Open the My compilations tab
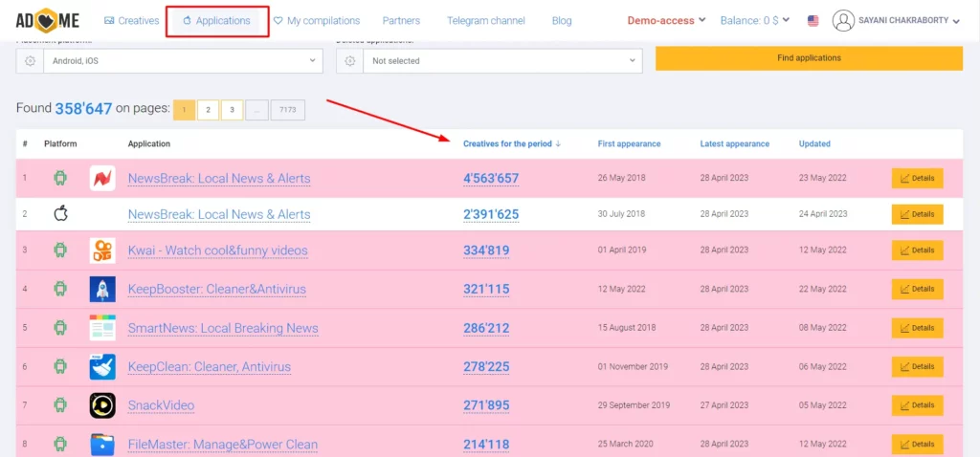Viewport: 980px width, 457px height. pyautogui.click(x=317, y=20)
